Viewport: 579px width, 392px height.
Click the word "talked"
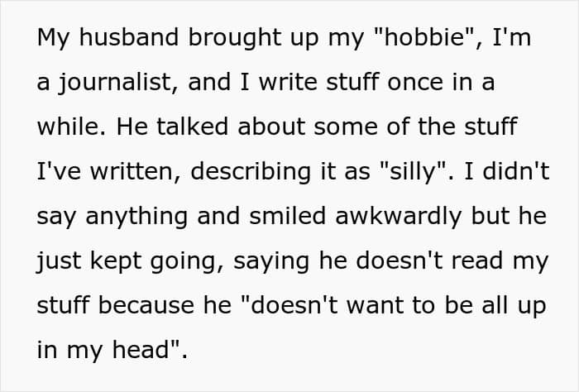192,127
